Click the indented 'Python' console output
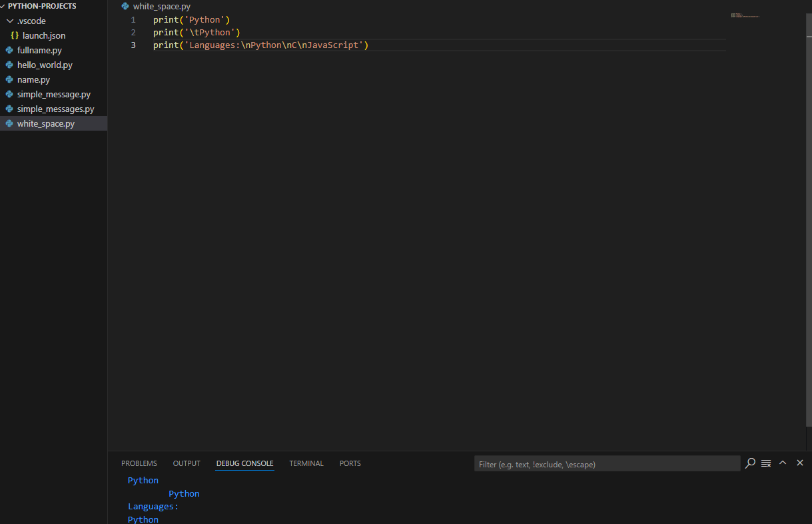Viewport: 812px width, 524px height. point(184,494)
